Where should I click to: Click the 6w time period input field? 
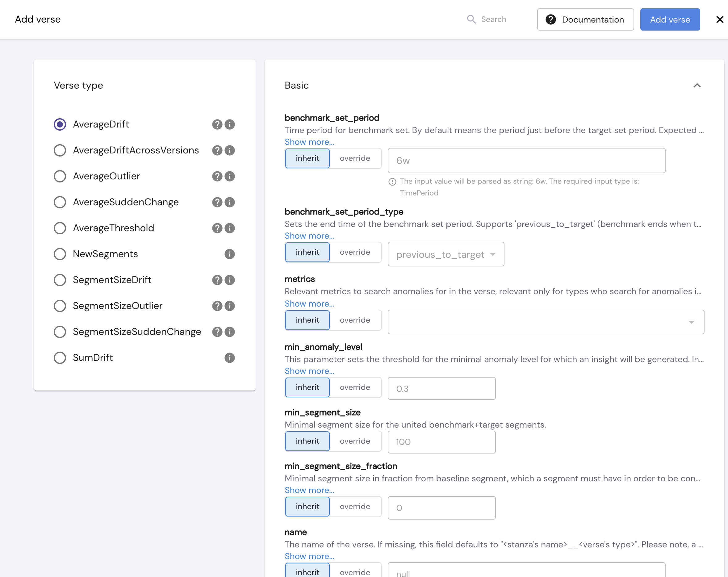(527, 160)
